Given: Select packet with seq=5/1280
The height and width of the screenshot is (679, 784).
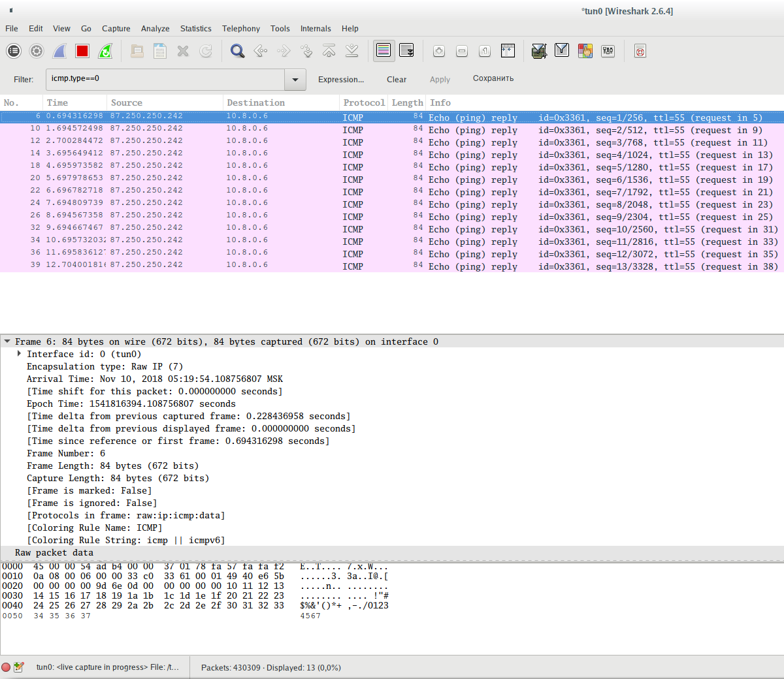Looking at the screenshot, I should pyautogui.click(x=392, y=166).
